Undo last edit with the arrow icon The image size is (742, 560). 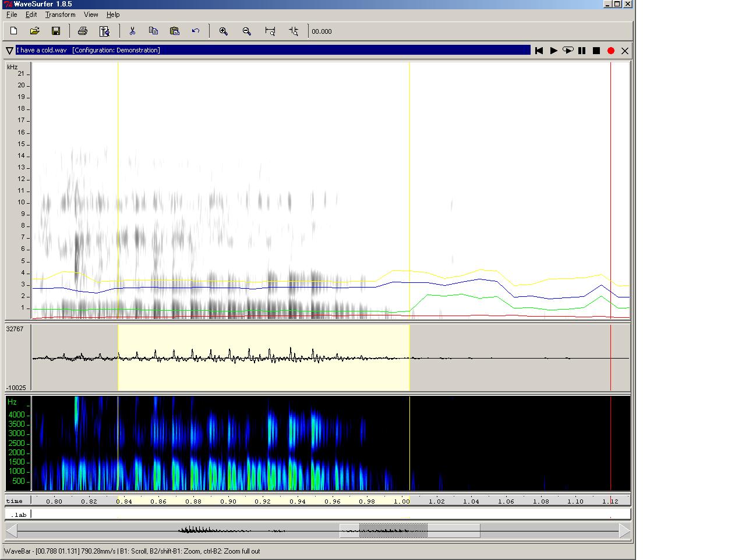pyautogui.click(x=196, y=31)
